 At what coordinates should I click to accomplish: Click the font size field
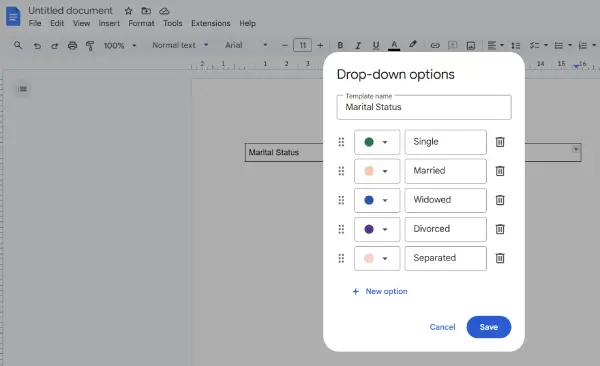tap(302, 46)
